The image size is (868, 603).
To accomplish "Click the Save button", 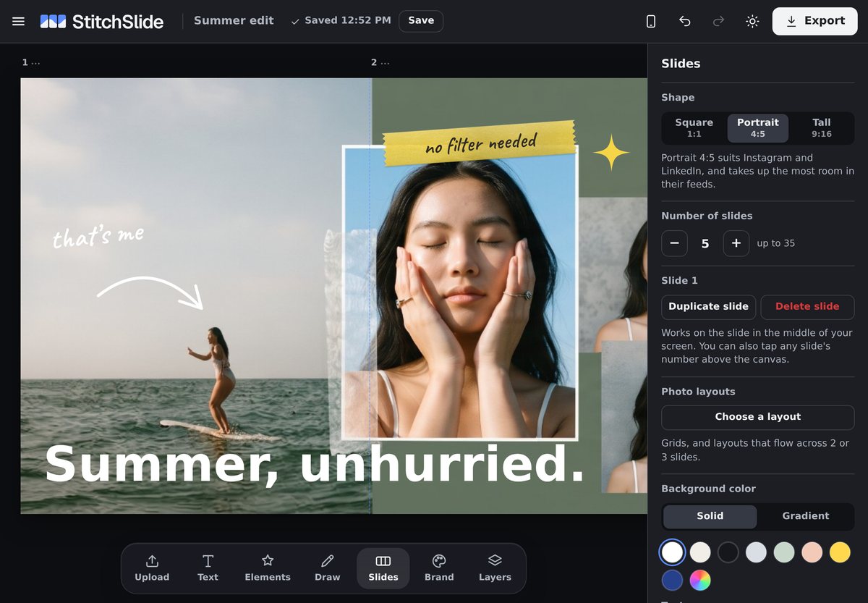I will tap(421, 21).
